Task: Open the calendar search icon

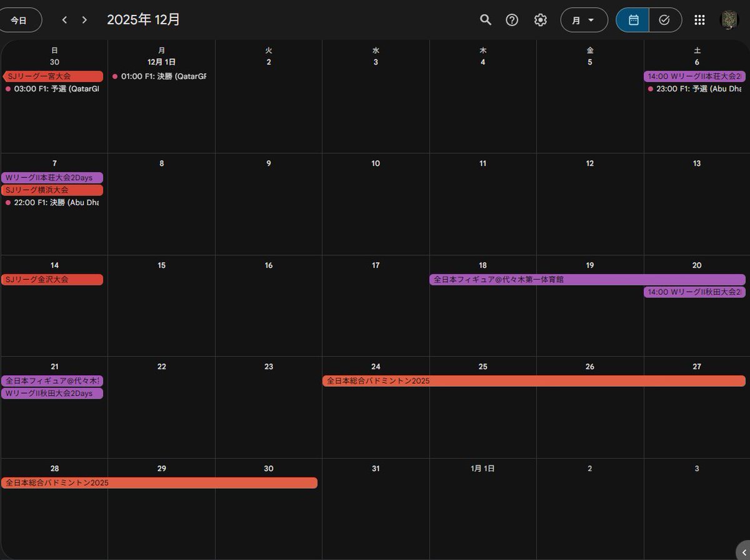Action: click(x=486, y=20)
